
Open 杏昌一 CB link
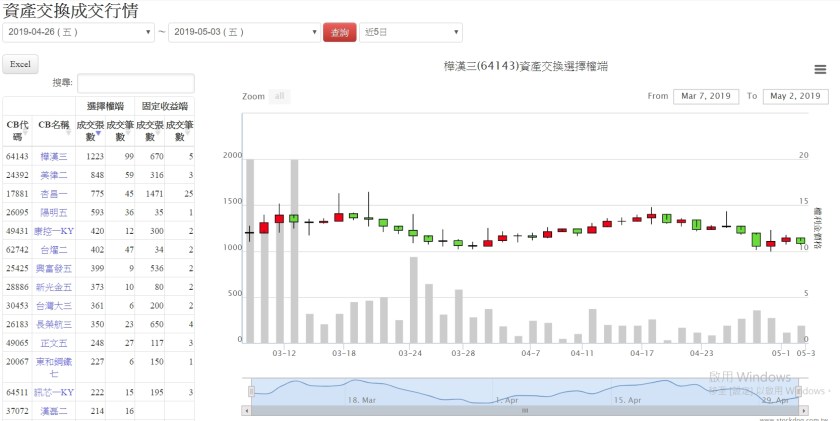coord(54,194)
